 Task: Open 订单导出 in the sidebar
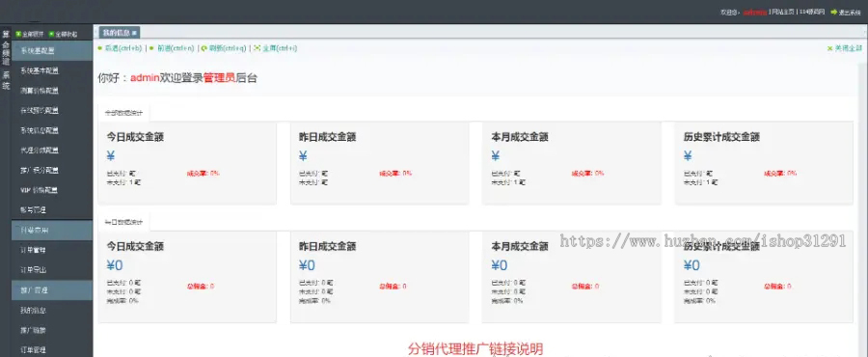[34, 270]
